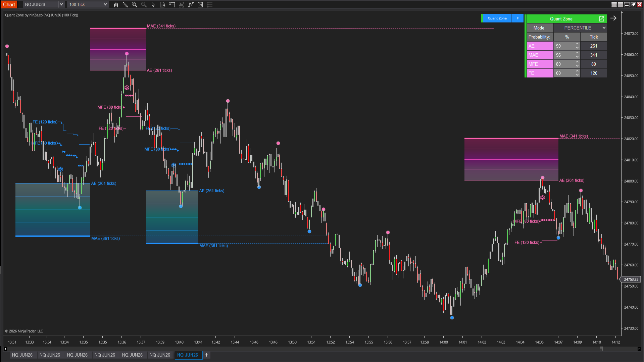Viewport: 644px width, 362px height.
Task: Open the bar type chart style icon
Action: tap(116, 5)
